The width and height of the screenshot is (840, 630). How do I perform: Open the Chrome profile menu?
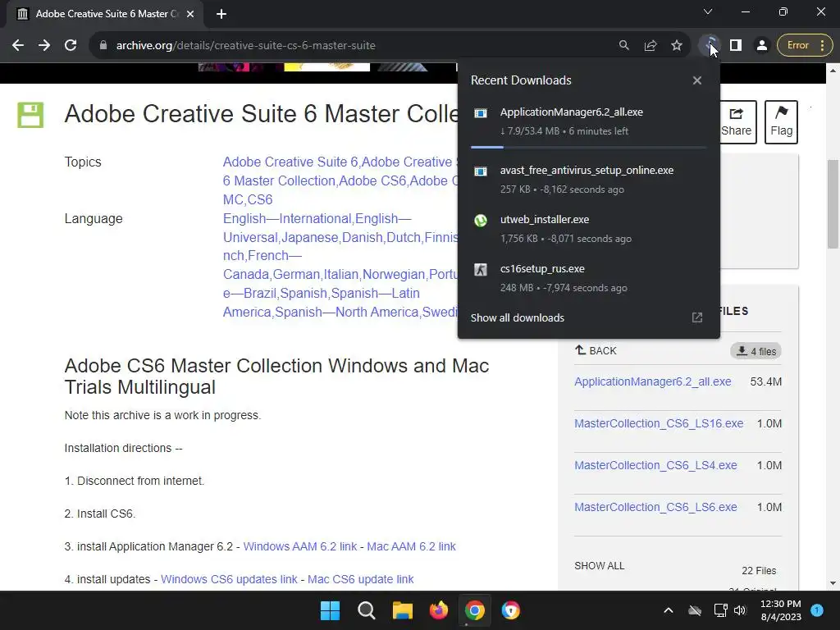click(x=761, y=46)
